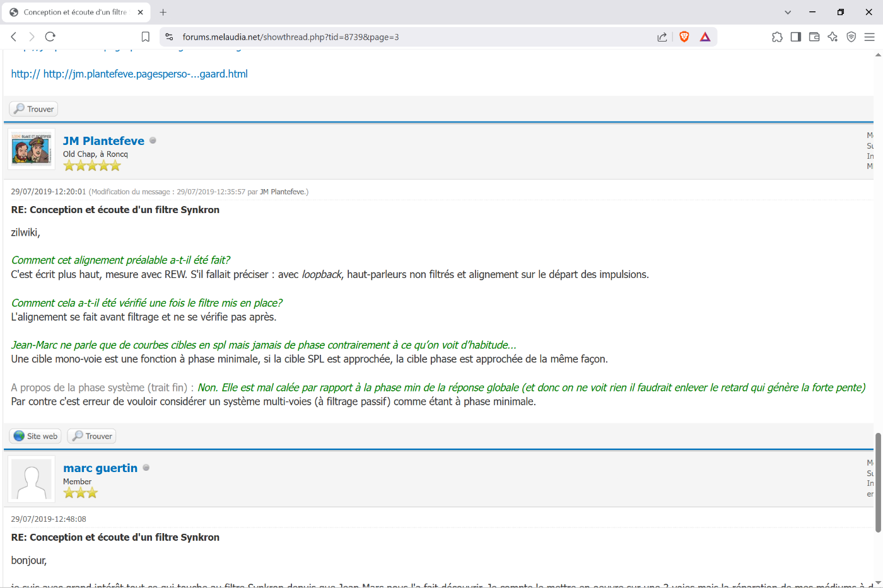Click the Site web button
This screenshot has height=588, width=883.
click(x=35, y=436)
